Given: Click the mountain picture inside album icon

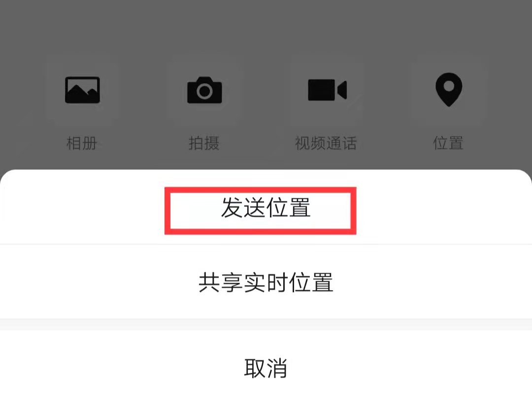Looking at the screenshot, I should pos(82,91).
